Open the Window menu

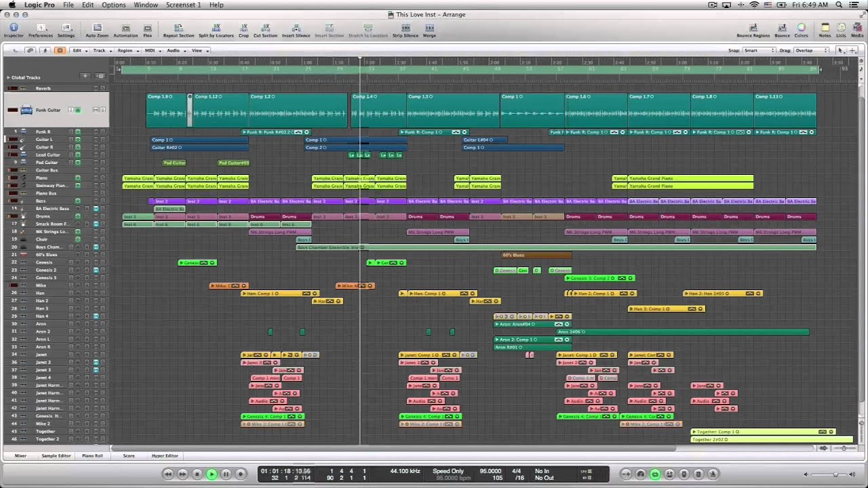(146, 5)
